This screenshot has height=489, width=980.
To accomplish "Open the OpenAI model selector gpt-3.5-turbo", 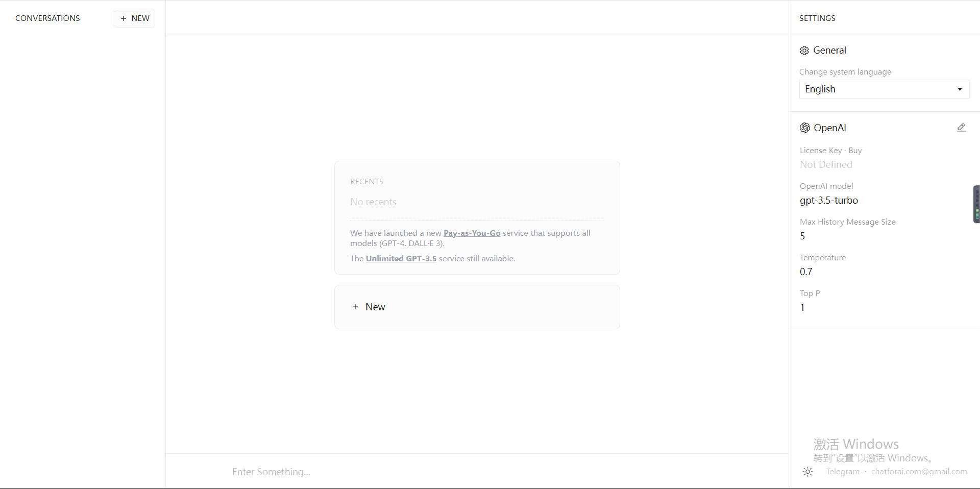I will 828,200.
